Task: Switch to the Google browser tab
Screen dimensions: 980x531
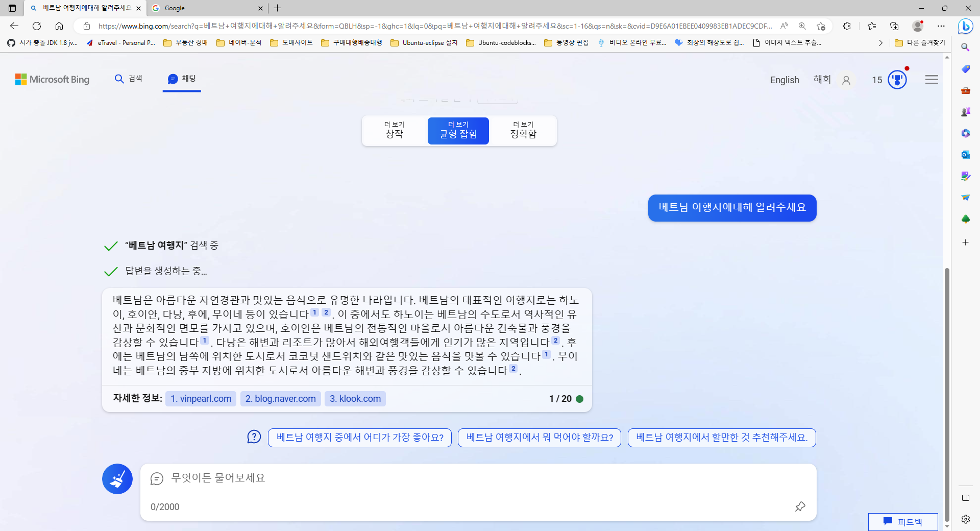Action: tap(208, 8)
